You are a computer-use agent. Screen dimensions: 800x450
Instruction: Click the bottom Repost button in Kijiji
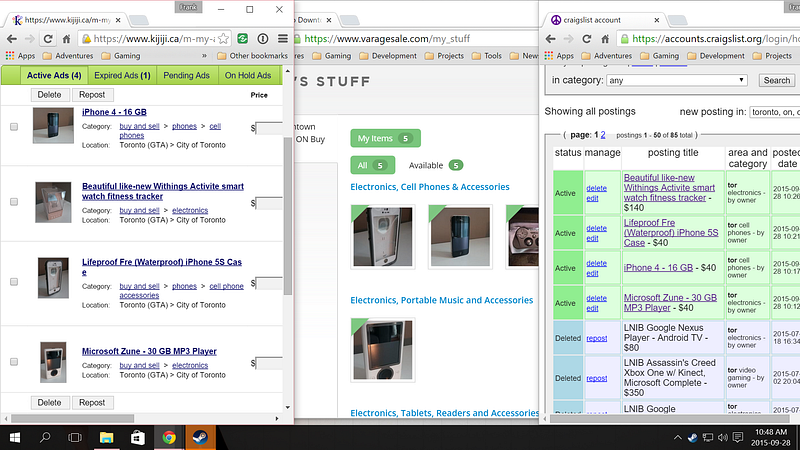92,403
